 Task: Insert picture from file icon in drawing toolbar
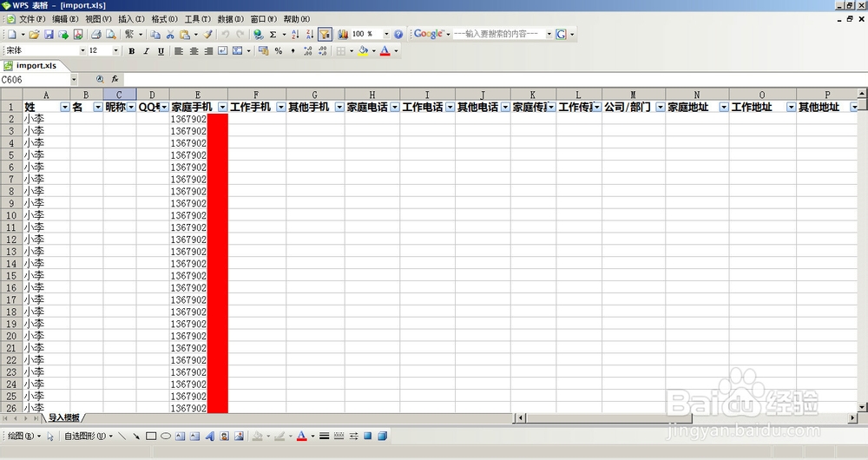[x=239, y=437]
